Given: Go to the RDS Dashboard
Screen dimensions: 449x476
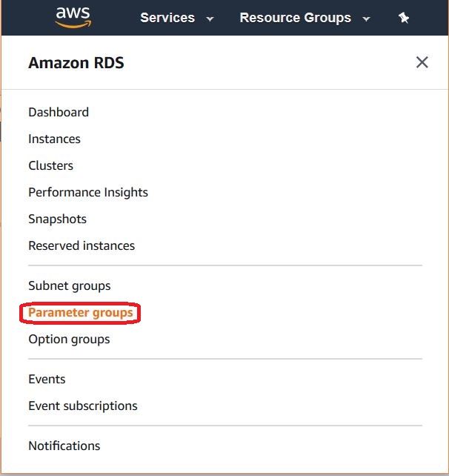Looking at the screenshot, I should (x=59, y=112).
